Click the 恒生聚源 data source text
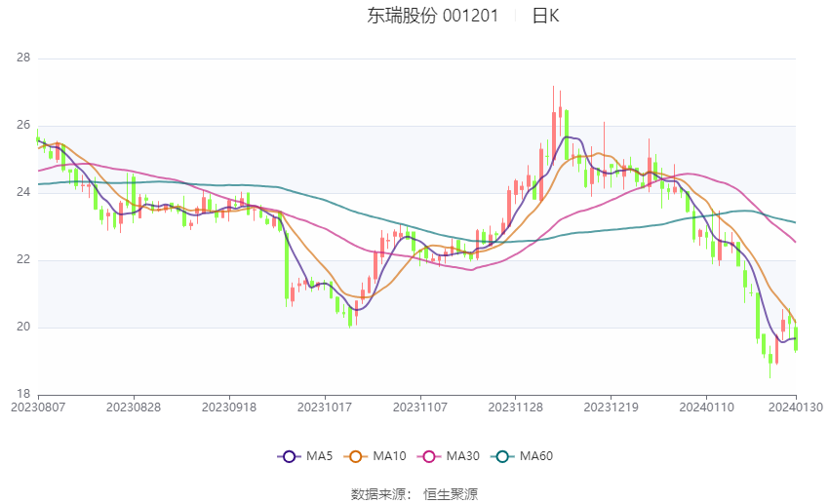The height and width of the screenshot is (504, 829). [451, 494]
